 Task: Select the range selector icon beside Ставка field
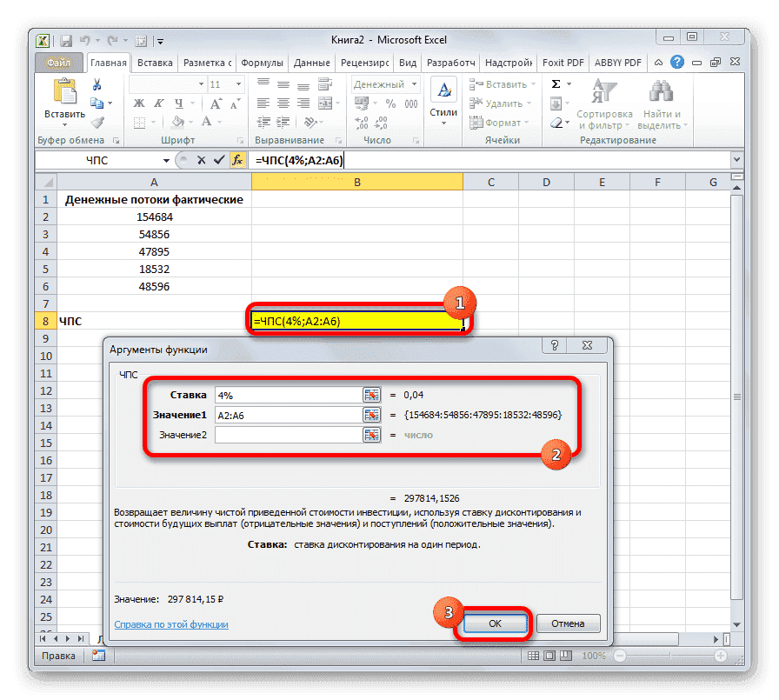coord(373,394)
